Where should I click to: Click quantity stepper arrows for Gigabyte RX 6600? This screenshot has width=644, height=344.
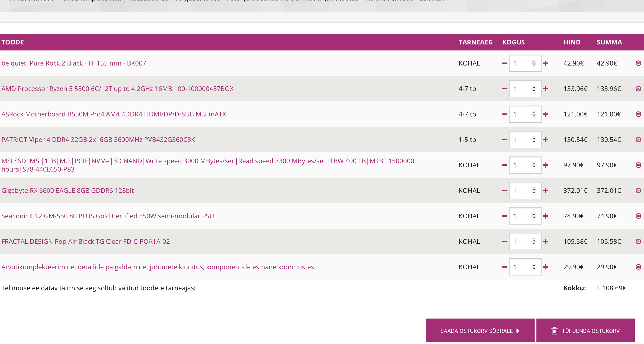(x=534, y=191)
